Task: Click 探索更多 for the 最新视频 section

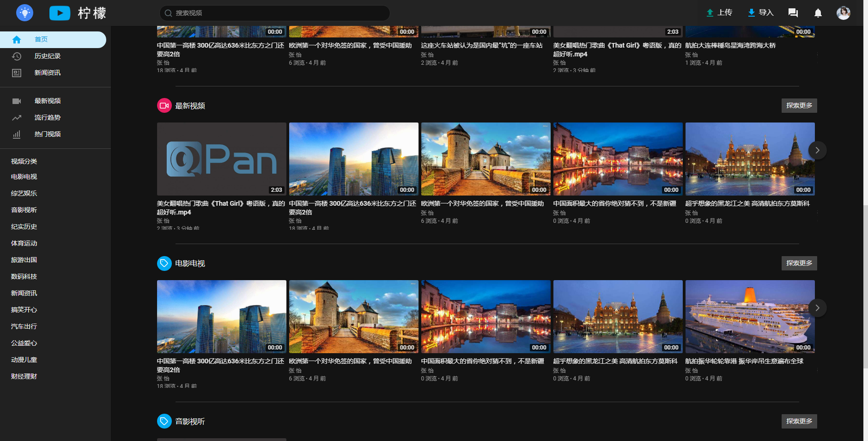Action: [x=799, y=105]
